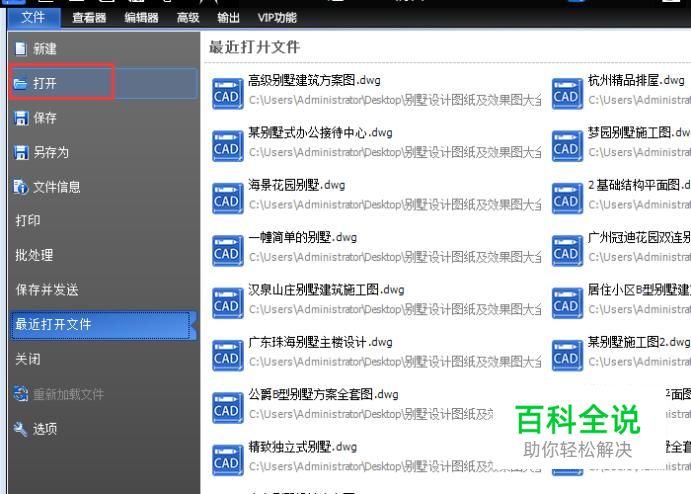
Task: Open recent file 公爵B型别墅方案全套图.dwg
Action: (x=323, y=394)
